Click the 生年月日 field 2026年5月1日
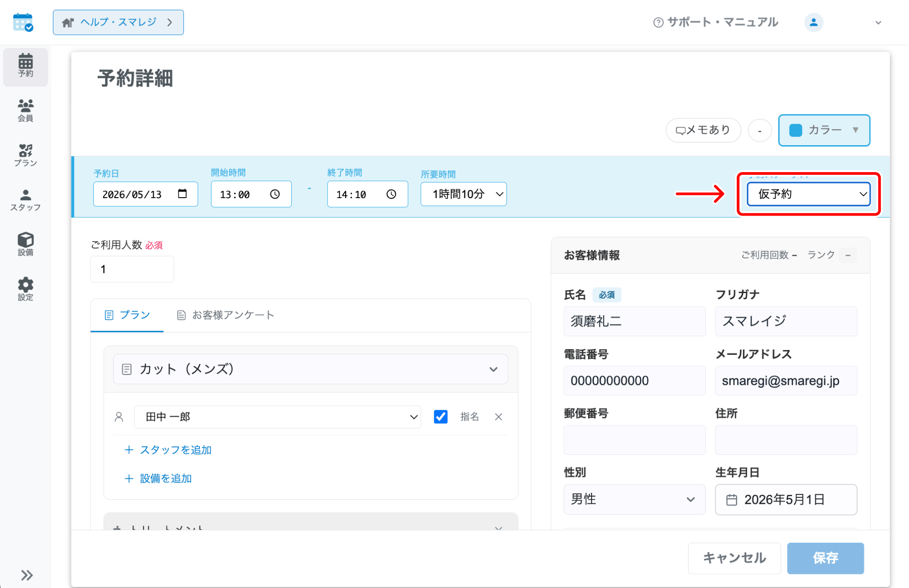 coord(786,499)
